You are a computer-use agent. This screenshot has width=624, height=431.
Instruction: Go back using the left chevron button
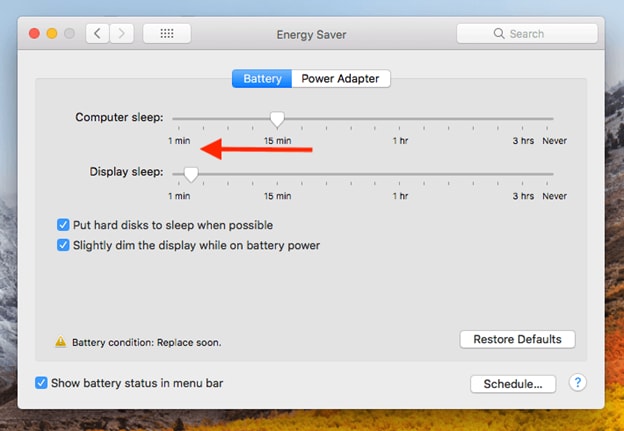tap(98, 34)
